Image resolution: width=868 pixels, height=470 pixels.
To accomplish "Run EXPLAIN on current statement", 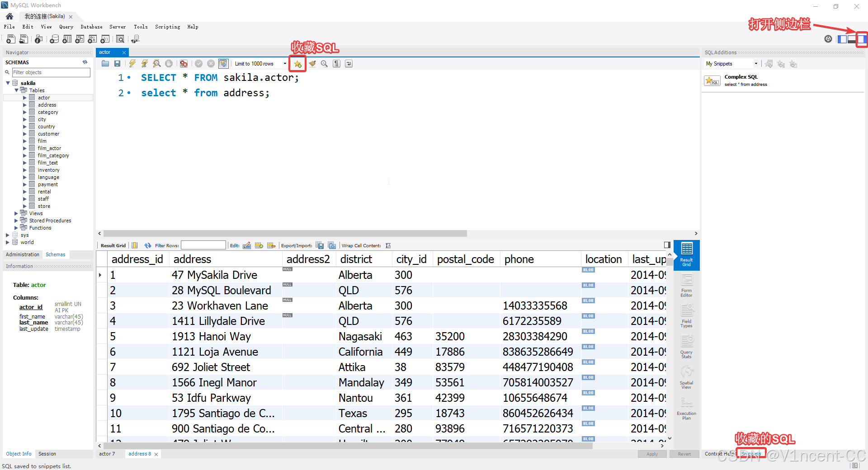I will (157, 64).
